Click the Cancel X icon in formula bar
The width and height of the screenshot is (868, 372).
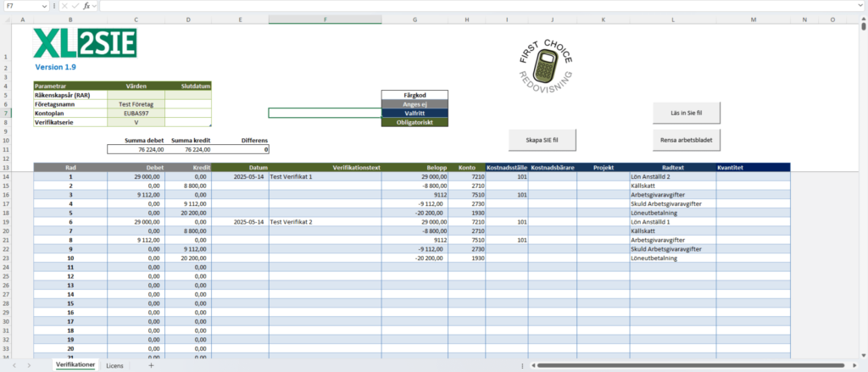coord(64,6)
